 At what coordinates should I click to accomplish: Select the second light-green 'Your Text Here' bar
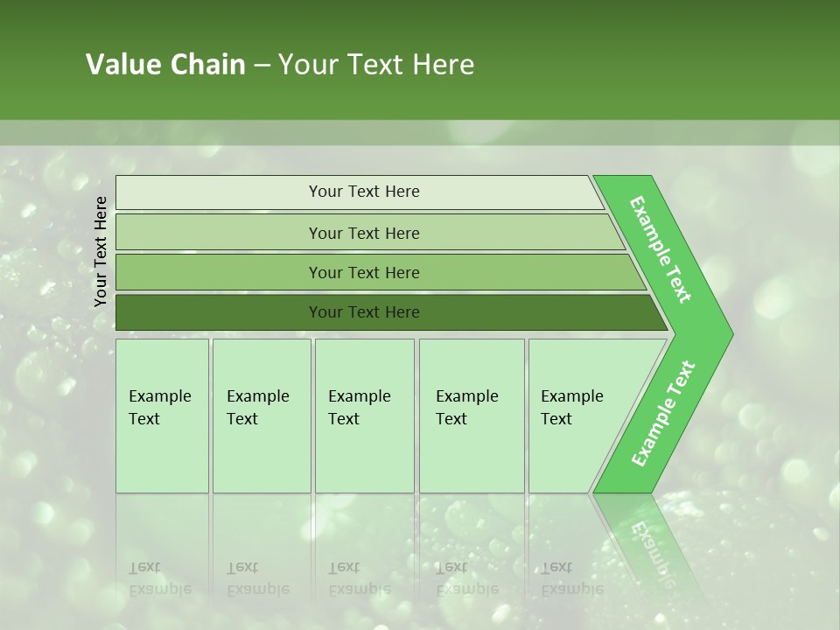369,232
